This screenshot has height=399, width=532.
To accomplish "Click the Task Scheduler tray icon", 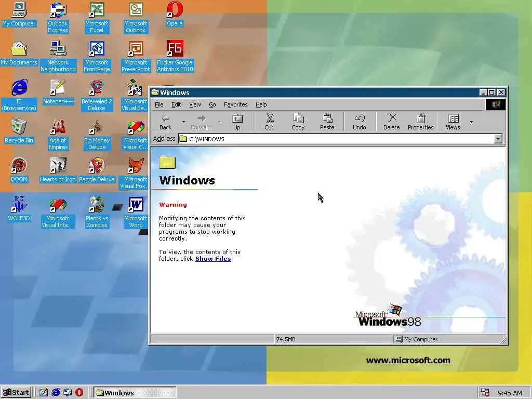I will [x=485, y=393].
